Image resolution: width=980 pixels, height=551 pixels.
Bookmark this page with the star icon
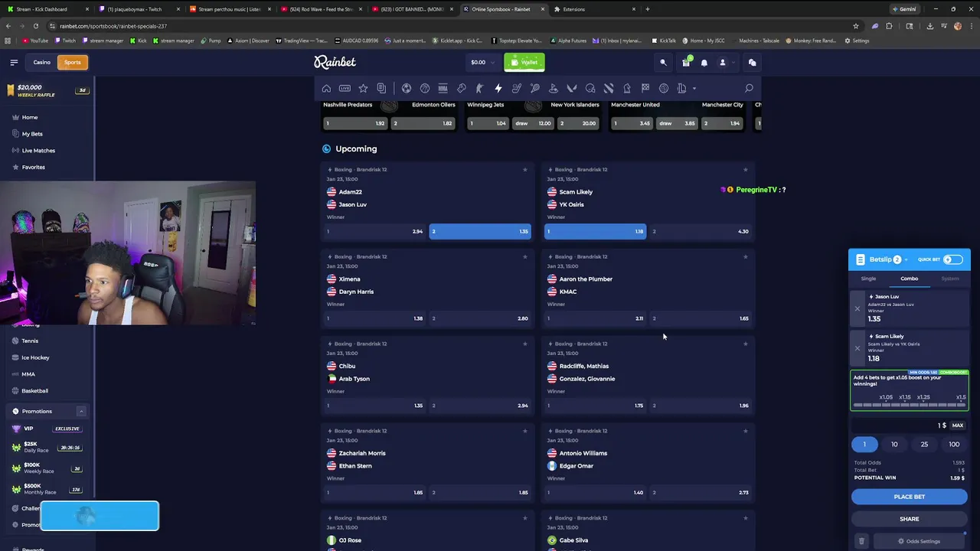pyautogui.click(x=856, y=26)
